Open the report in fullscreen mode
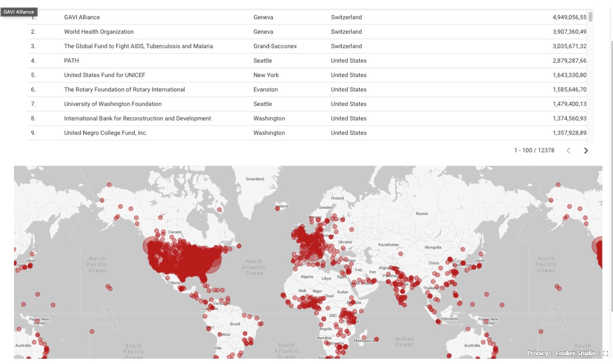This screenshot has height=364, width=613. point(606,353)
